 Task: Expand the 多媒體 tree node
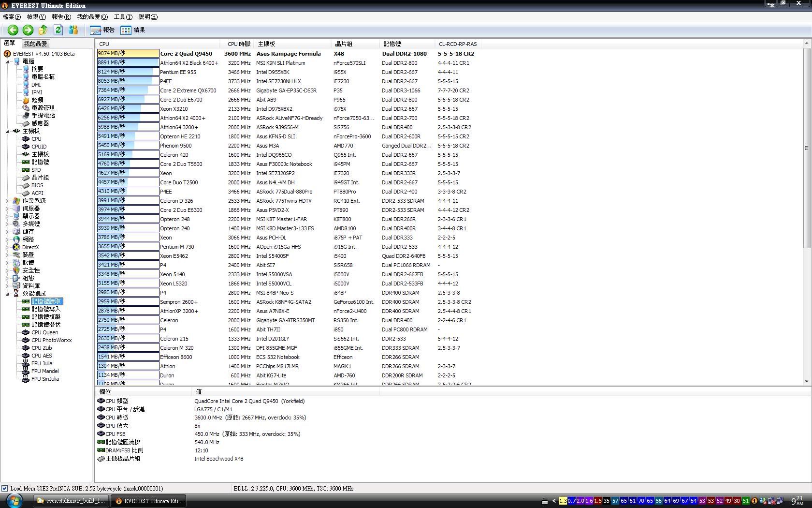7,224
